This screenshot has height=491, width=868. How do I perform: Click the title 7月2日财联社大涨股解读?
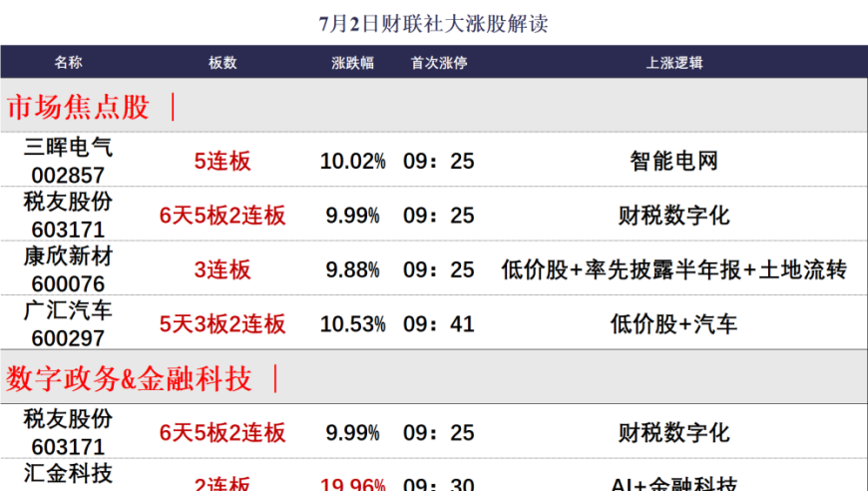point(433,24)
